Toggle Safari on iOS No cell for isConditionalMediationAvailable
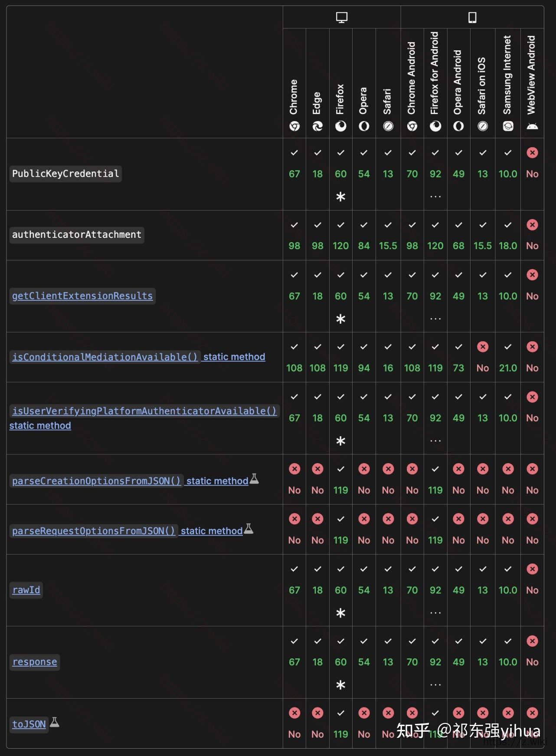 click(482, 357)
